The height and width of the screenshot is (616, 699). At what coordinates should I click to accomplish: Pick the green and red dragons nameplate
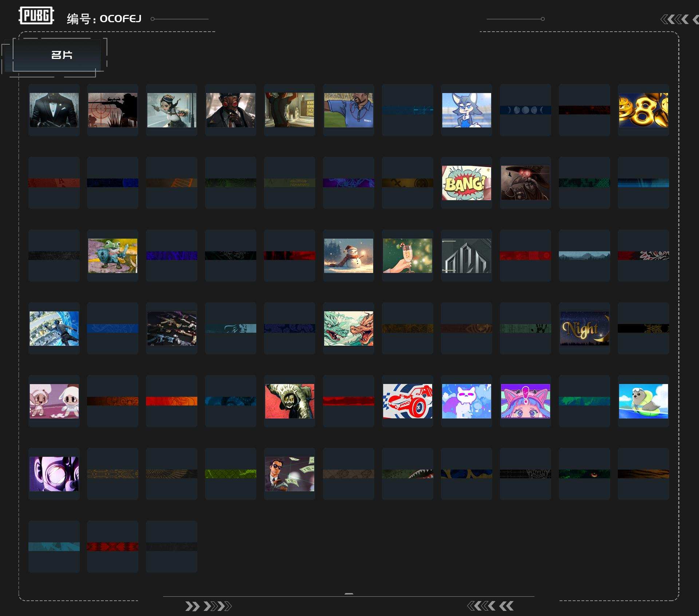tap(349, 328)
